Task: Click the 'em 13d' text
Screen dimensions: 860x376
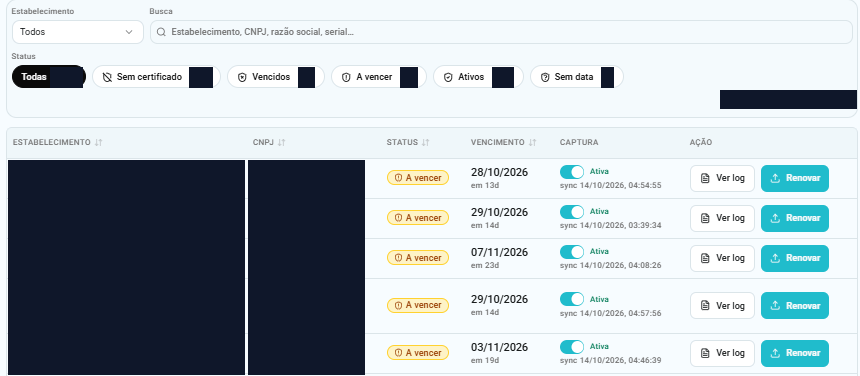Action: [x=485, y=185]
